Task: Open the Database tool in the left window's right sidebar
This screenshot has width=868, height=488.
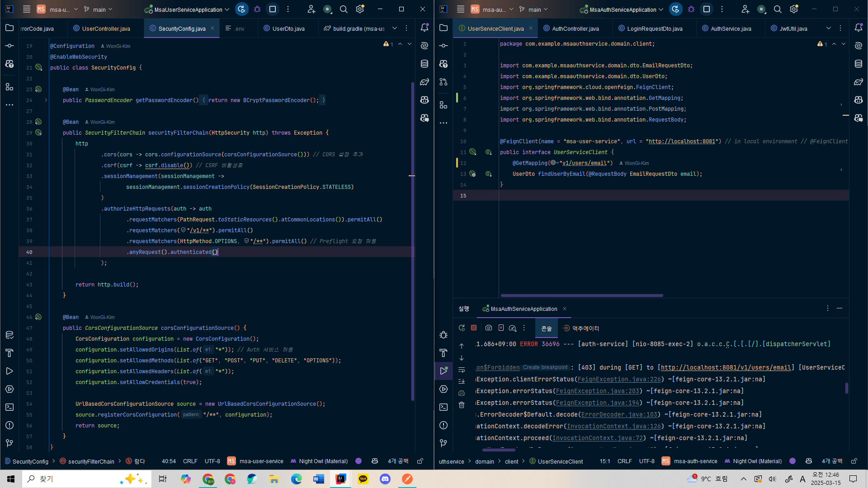Action: tap(424, 64)
